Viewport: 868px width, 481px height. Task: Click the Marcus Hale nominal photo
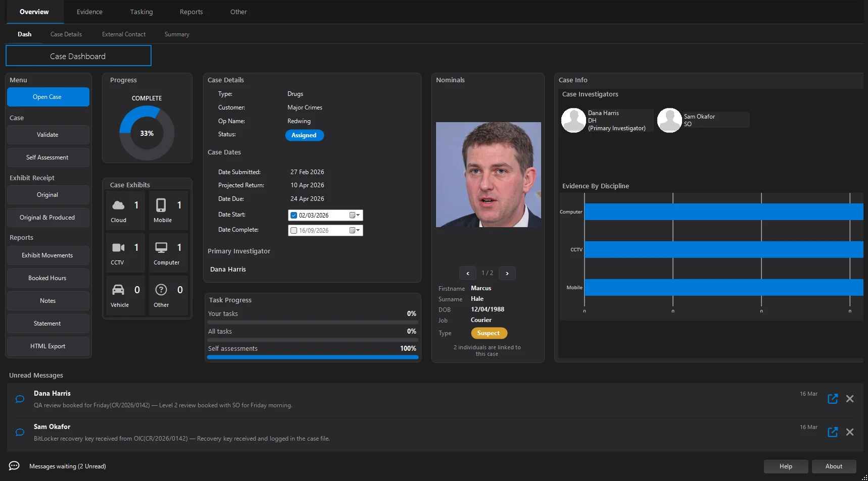point(489,175)
